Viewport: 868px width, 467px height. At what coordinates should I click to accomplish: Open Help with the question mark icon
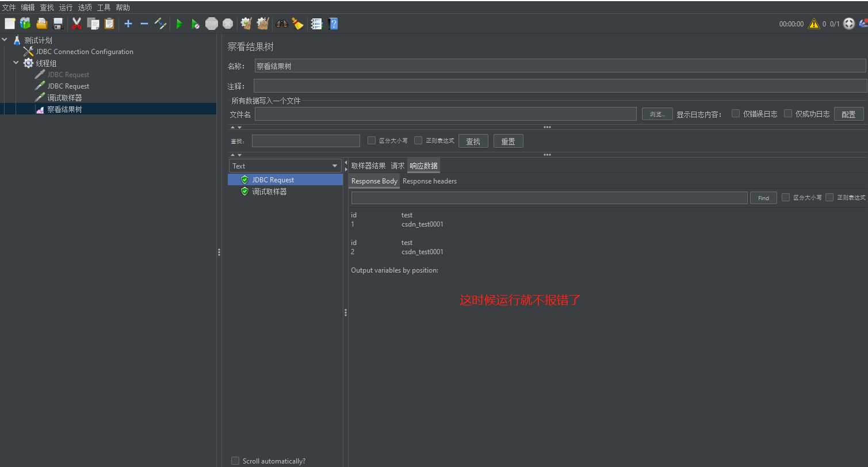click(333, 24)
